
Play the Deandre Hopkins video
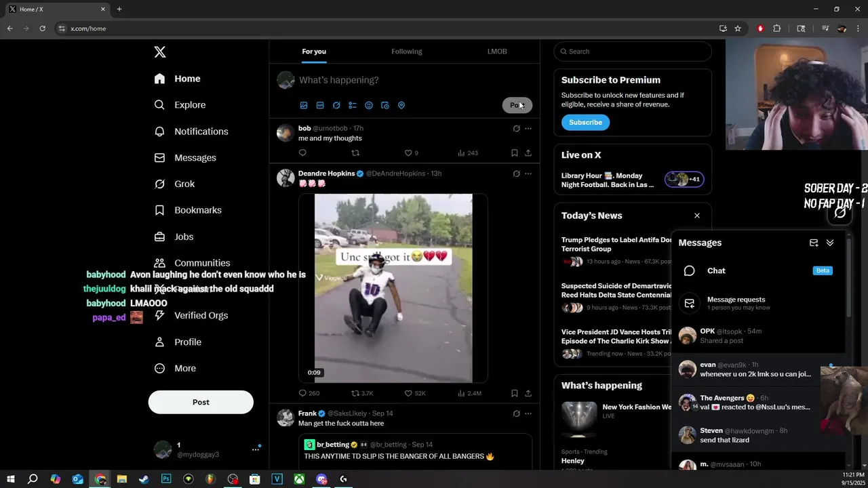393,288
